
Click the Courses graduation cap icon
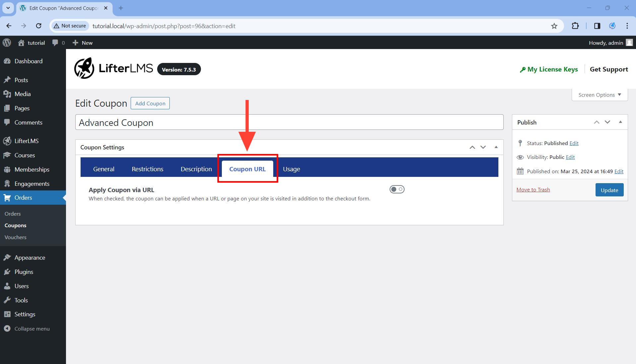7,155
